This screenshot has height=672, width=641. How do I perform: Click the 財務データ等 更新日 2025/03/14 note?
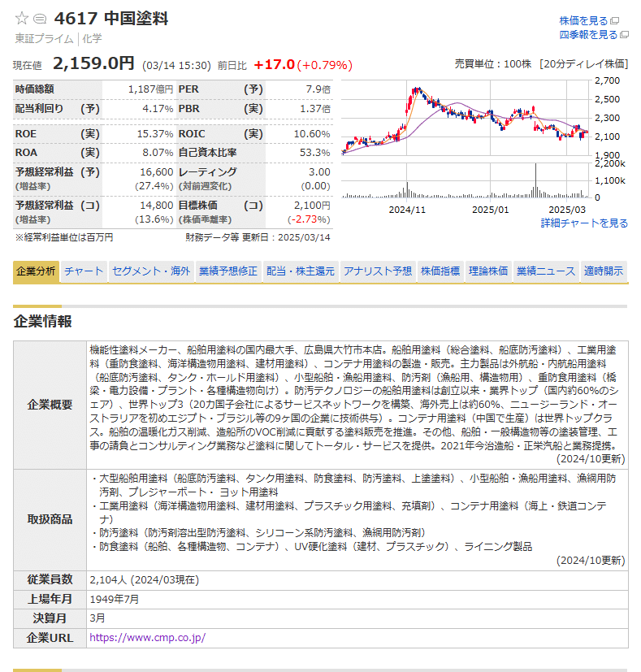coord(258,237)
